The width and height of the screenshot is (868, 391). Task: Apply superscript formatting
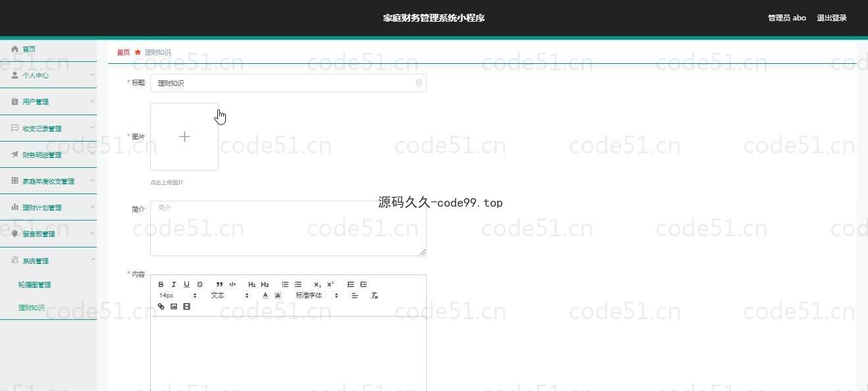point(331,284)
